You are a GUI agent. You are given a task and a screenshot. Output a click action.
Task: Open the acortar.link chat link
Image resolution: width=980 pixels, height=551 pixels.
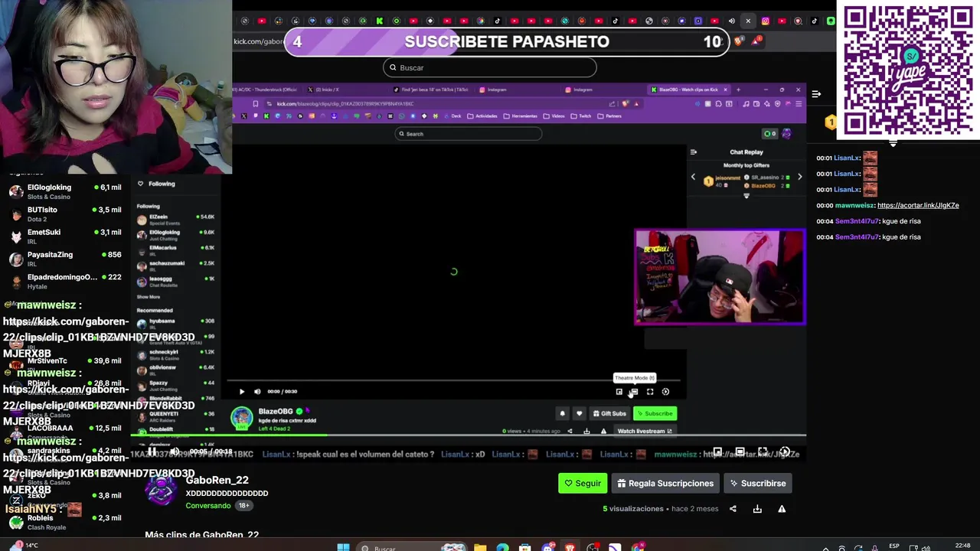click(918, 205)
